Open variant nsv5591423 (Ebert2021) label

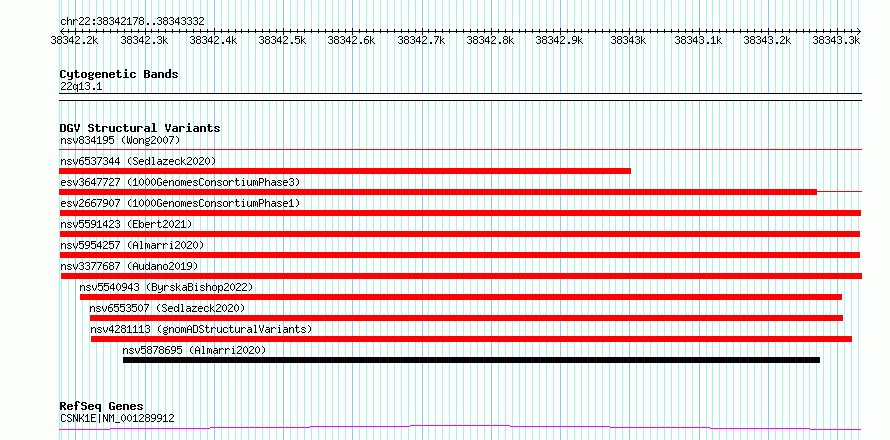pyautogui.click(x=126, y=224)
